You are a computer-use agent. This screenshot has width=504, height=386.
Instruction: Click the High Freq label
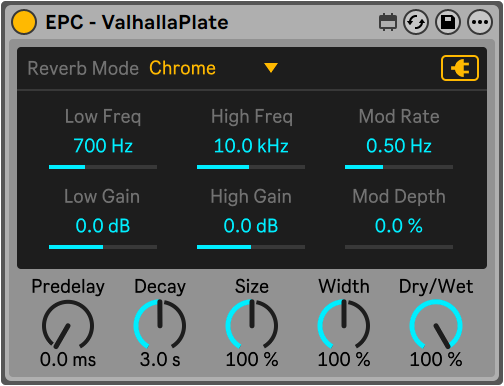click(252, 117)
